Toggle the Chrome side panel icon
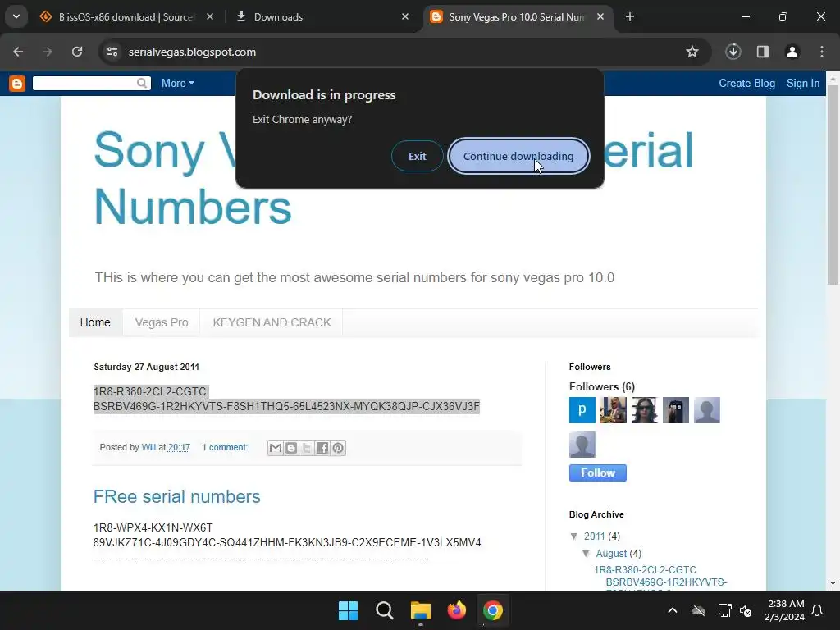 point(762,52)
